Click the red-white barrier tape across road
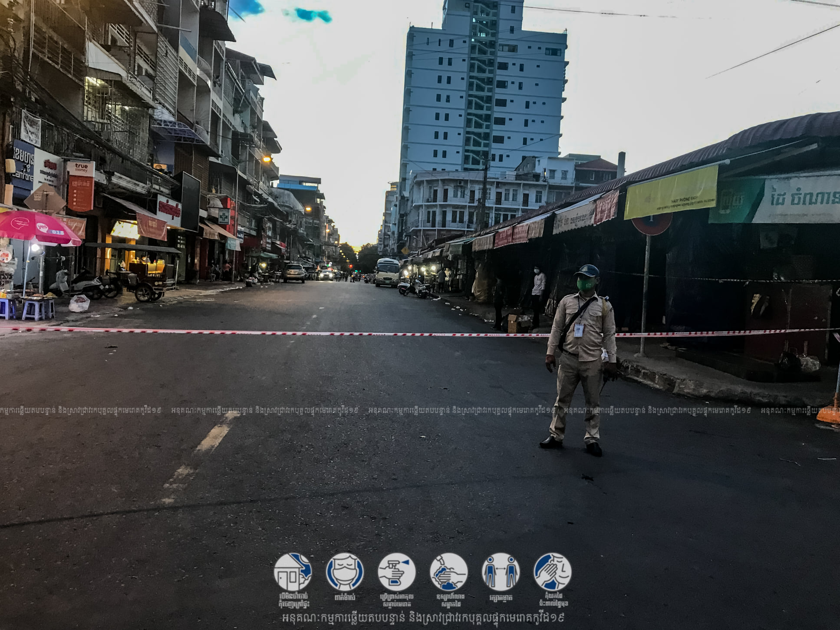 304,333
